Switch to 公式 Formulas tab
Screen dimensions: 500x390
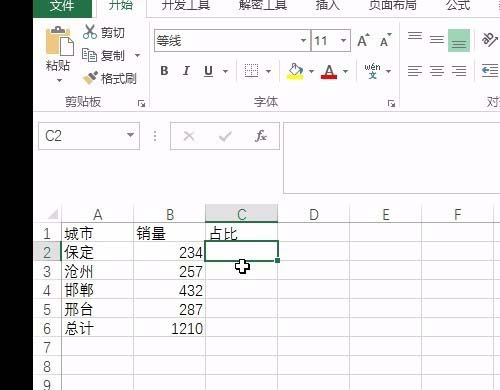458,6
